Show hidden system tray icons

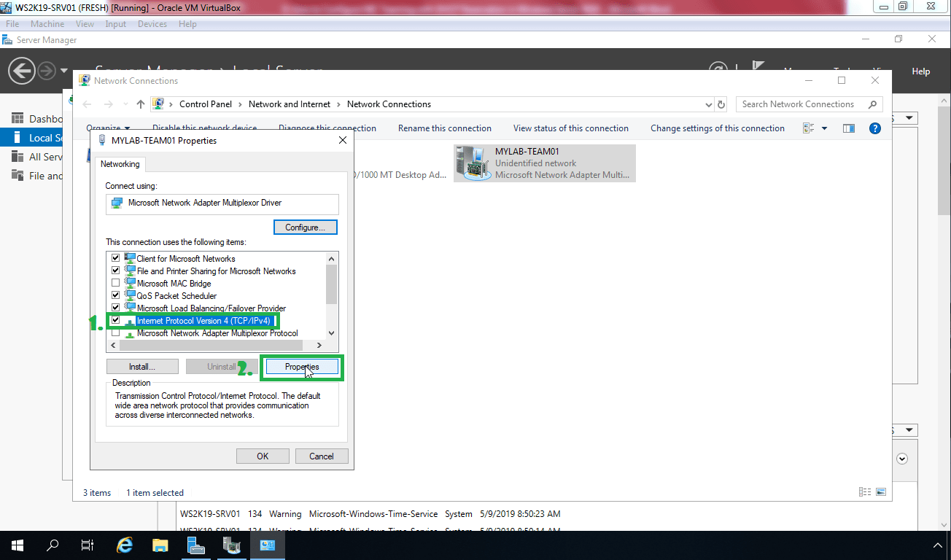(x=938, y=545)
